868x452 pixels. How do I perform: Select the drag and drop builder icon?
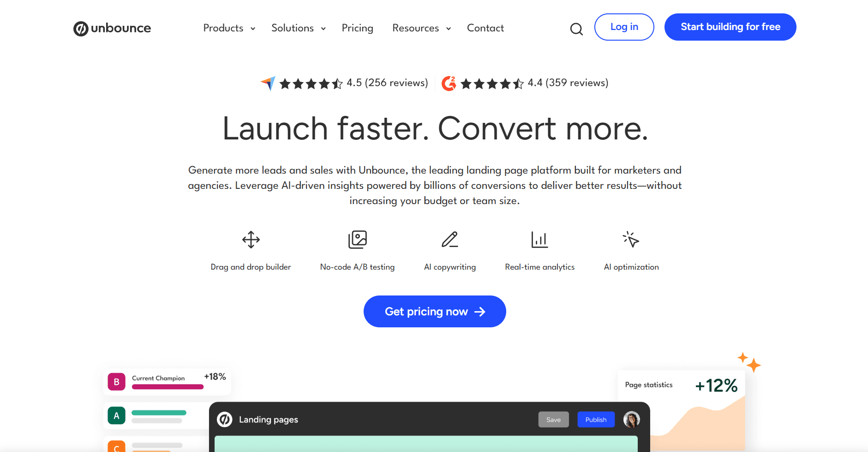pyautogui.click(x=251, y=240)
